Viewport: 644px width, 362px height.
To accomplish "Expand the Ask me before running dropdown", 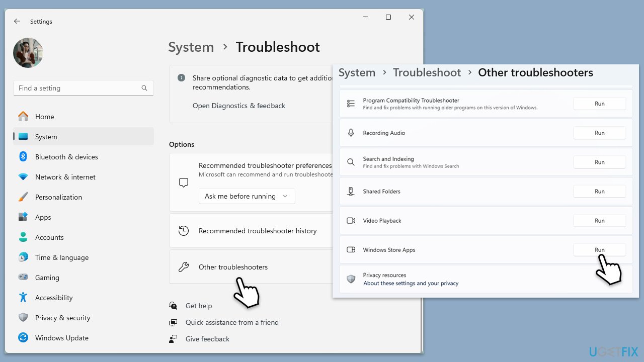I will (x=247, y=196).
